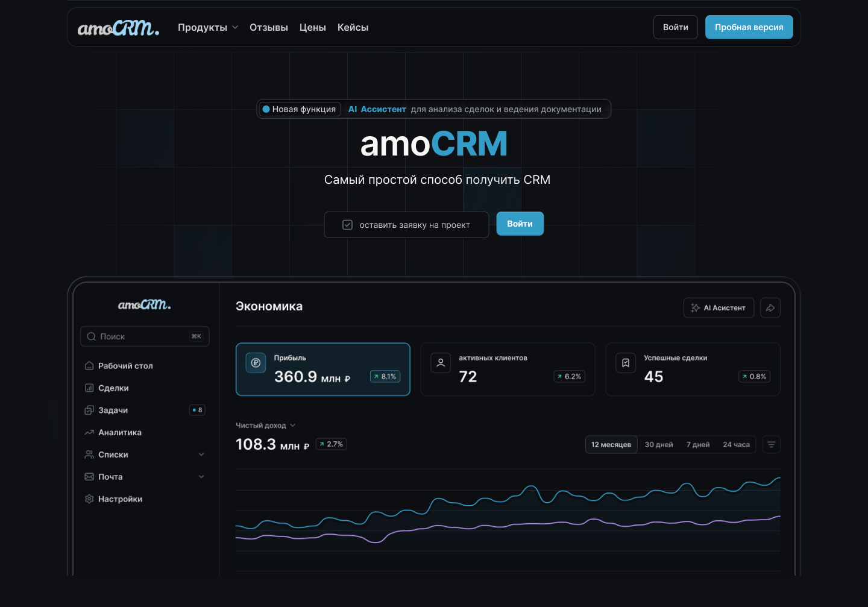Open the Продукты dropdown menu

(208, 28)
